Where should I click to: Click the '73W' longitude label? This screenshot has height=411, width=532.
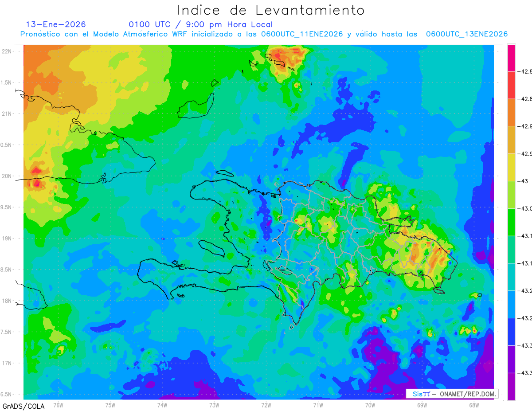[x=214, y=405]
